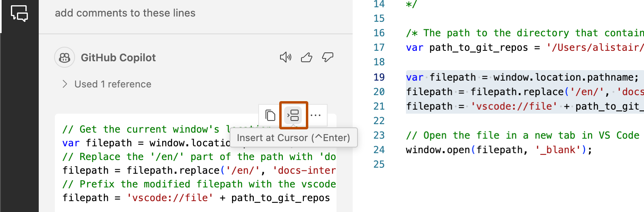Click the 'add comments to these lines' prompt
This screenshot has width=644, height=212.
coord(125,13)
